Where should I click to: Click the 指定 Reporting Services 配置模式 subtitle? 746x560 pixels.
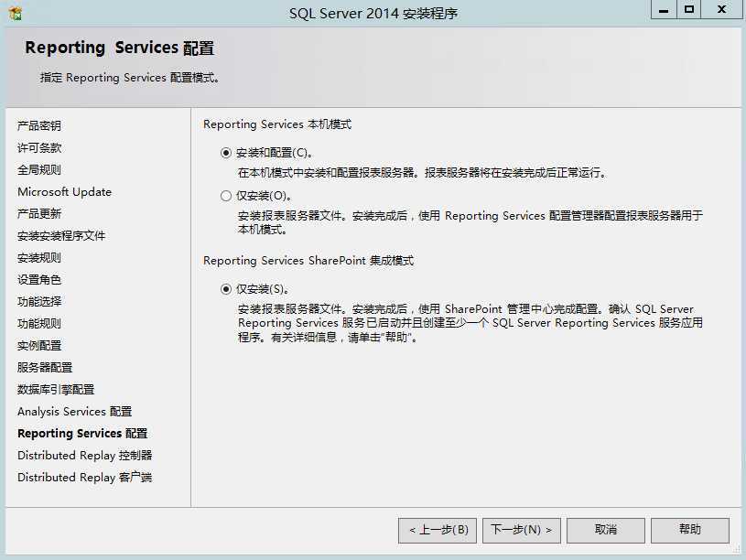pos(129,78)
